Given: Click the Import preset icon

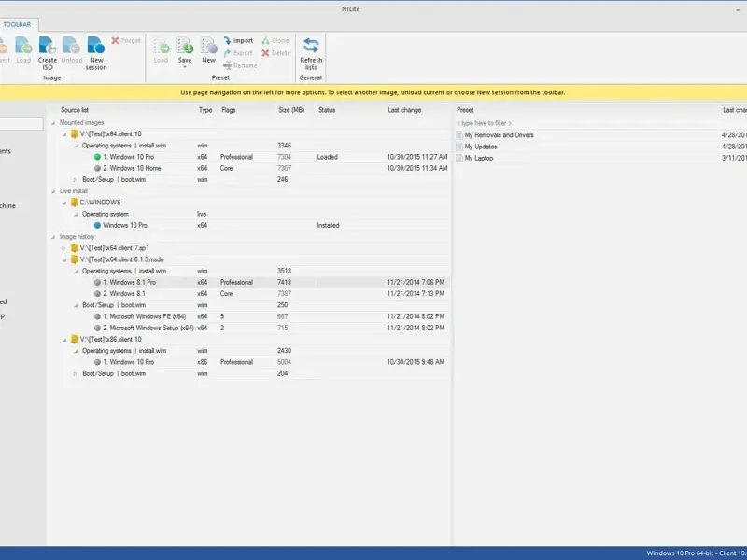Looking at the screenshot, I should click(x=228, y=41).
